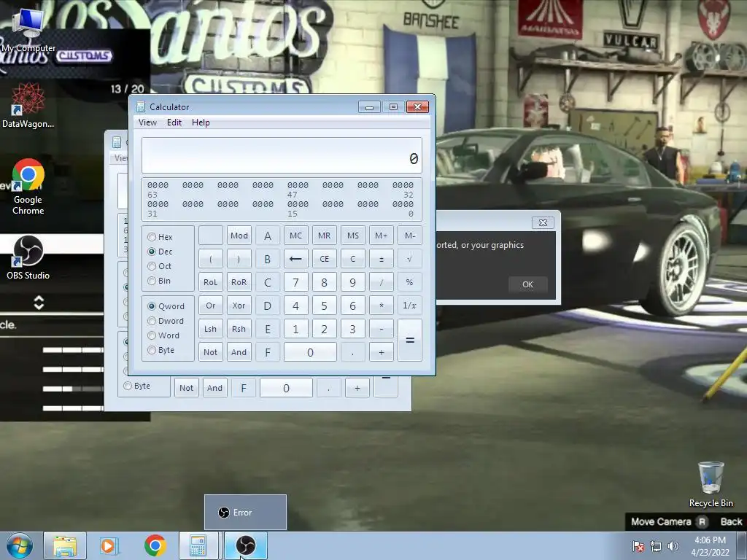Image resolution: width=747 pixels, height=560 pixels.
Task: Click the digit 5 key
Action: pyautogui.click(x=325, y=306)
